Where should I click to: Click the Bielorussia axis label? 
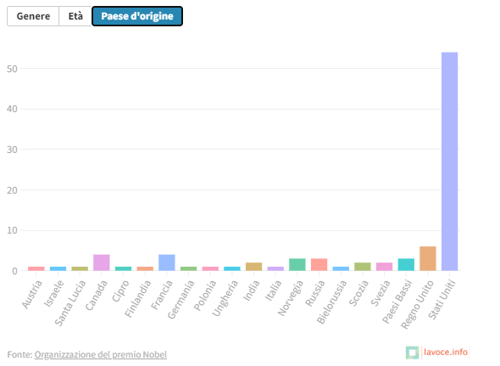(332, 302)
